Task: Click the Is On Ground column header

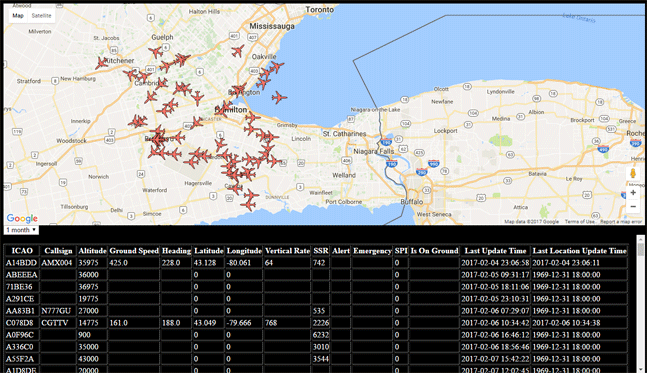Action: pyautogui.click(x=434, y=251)
